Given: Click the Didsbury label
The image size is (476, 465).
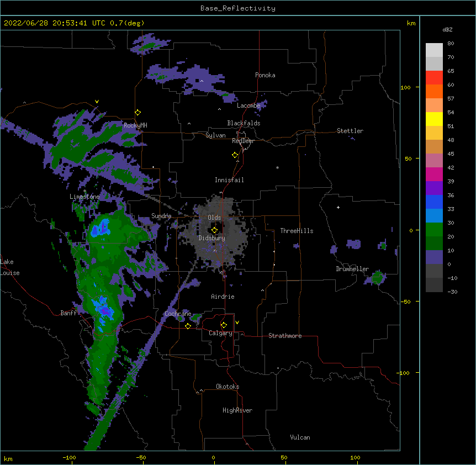Looking at the screenshot, I should (x=212, y=238).
